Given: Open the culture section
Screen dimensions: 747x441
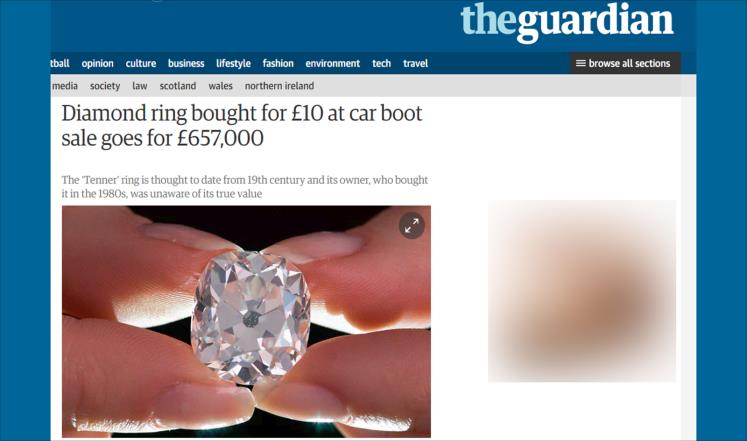Looking at the screenshot, I should tap(141, 63).
